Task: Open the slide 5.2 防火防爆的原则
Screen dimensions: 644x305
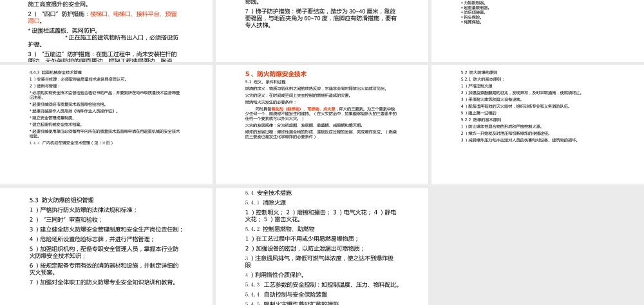Action: click(x=538, y=124)
